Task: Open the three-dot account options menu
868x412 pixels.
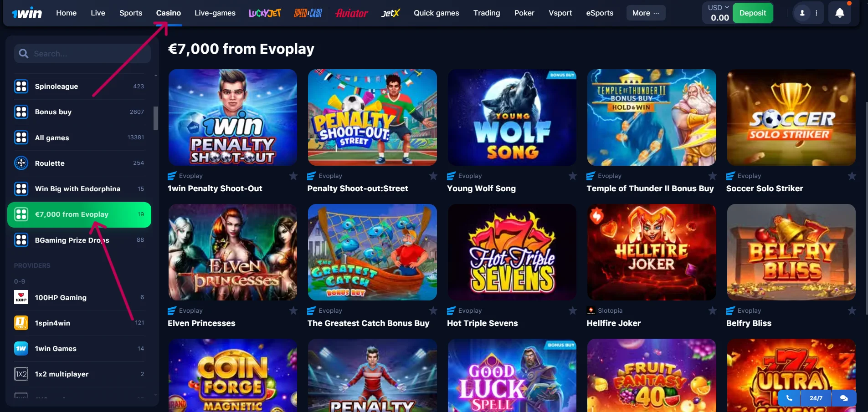Action: click(817, 13)
